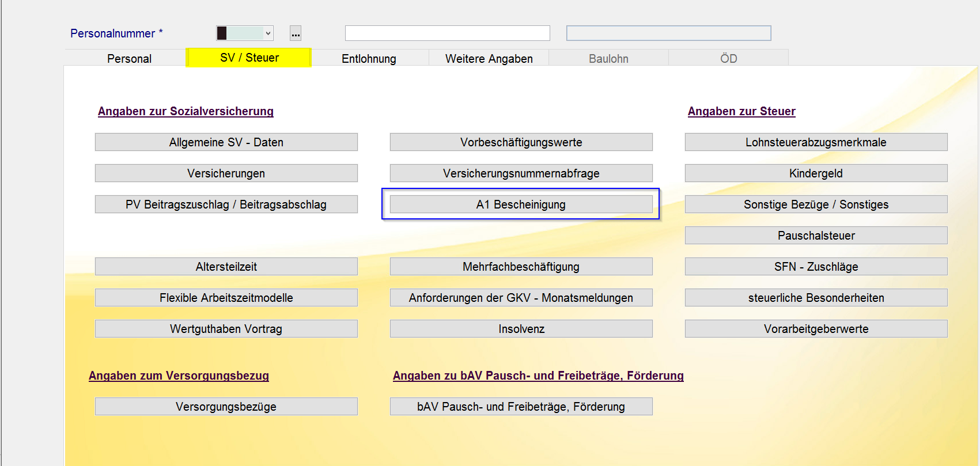The image size is (980, 466).
Task: Open the Pauschalsteuer settings
Action: [x=816, y=236]
